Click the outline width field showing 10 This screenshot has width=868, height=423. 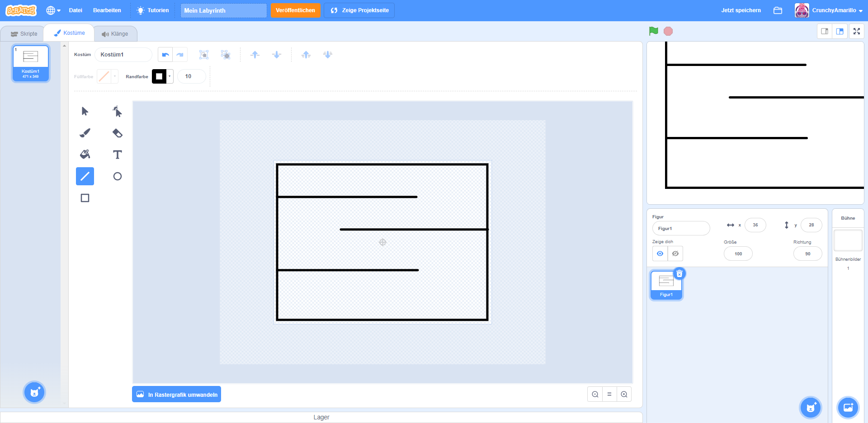(192, 76)
